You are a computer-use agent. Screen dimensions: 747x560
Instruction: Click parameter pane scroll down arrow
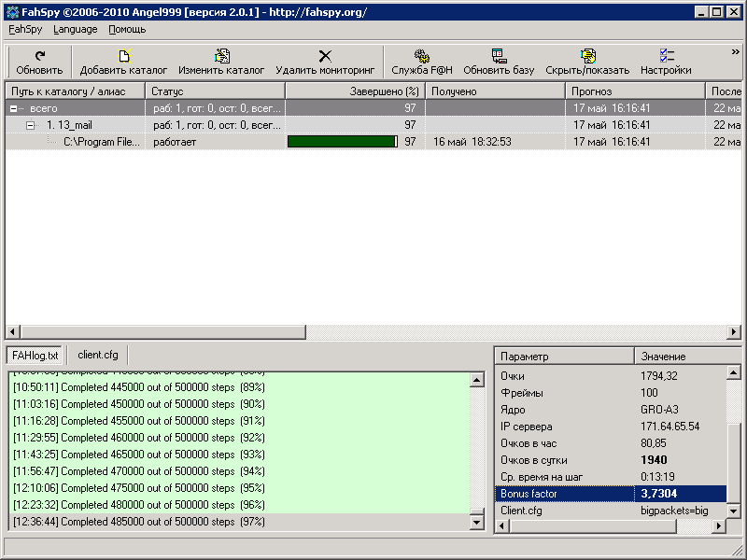point(734,511)
